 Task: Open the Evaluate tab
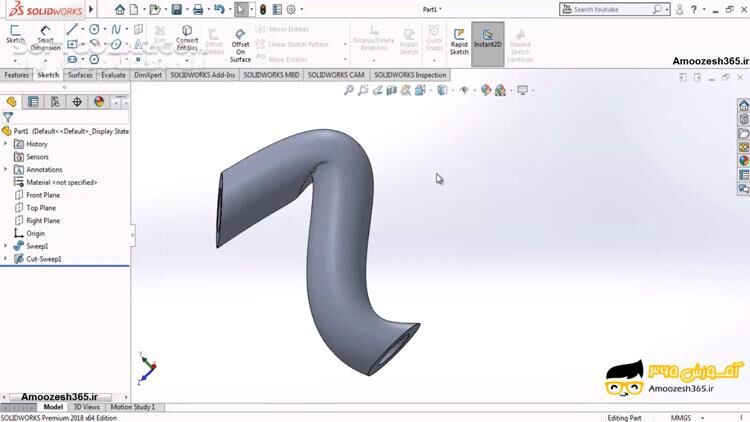click(113, 75)
